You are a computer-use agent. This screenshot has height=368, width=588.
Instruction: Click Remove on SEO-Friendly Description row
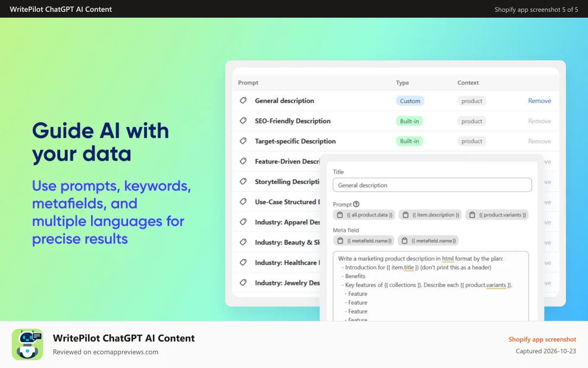[539, 121]
